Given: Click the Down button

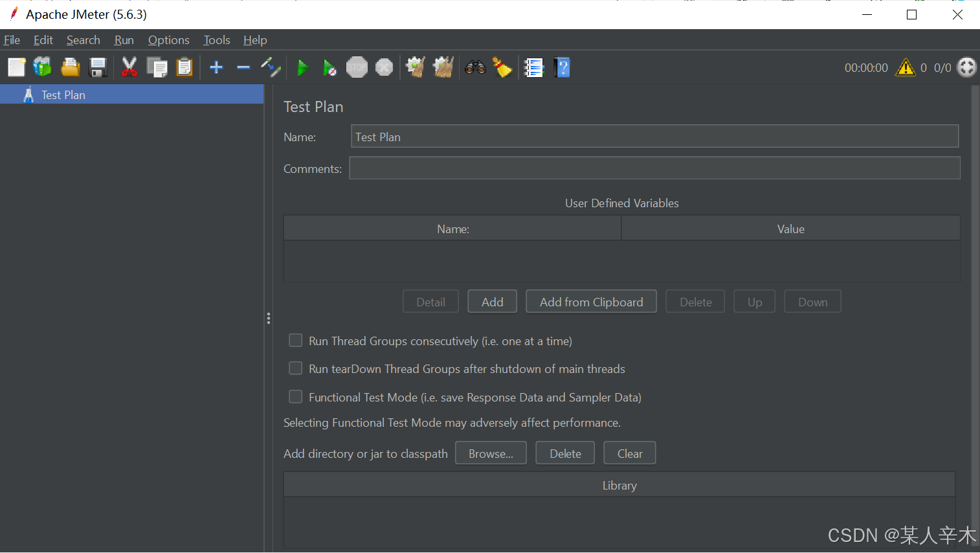Looking at the screenshot, I should 813,302.
